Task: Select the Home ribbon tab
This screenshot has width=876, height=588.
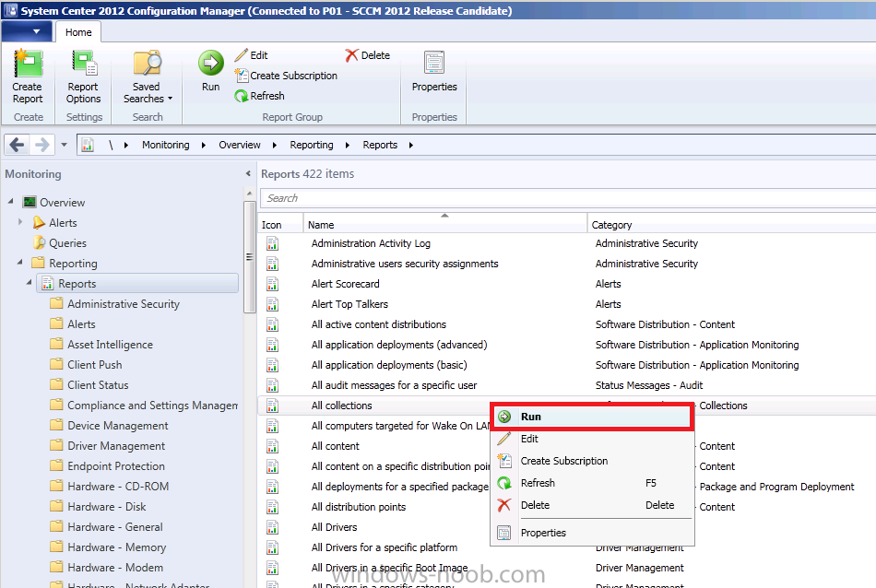Action: tap(78, 32)
